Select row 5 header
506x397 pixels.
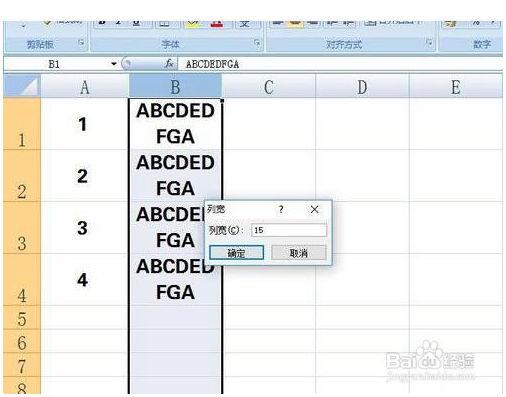click(22, 318)
